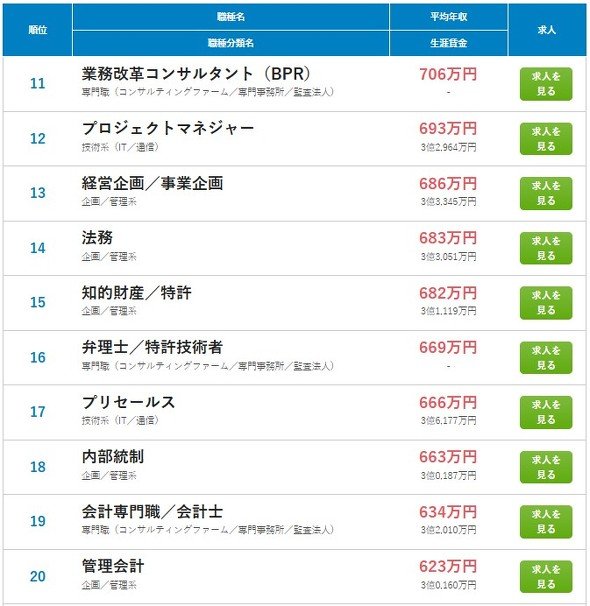View jobs for 経営企画／事業企画
The width and height of the screenshot is (590, 606).
[546, 193]
